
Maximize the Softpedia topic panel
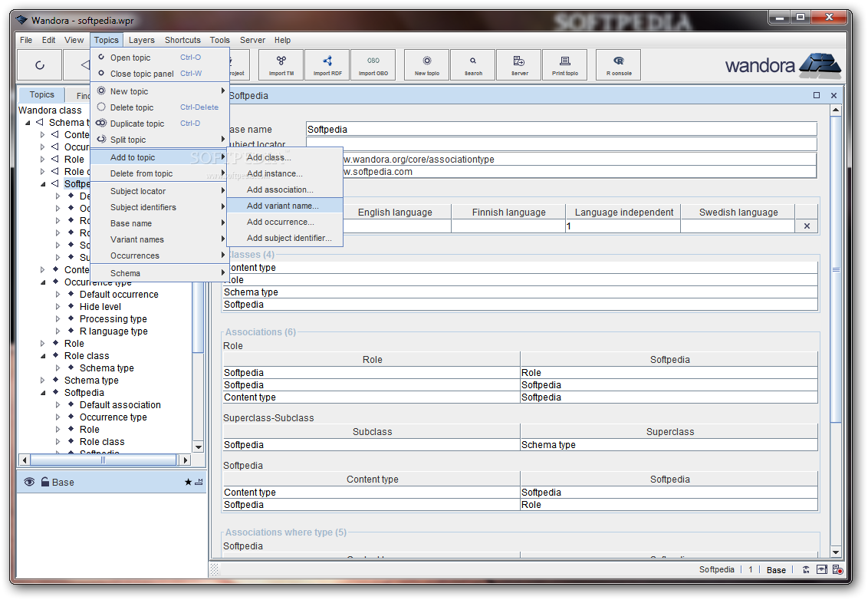tap(817, 95)
